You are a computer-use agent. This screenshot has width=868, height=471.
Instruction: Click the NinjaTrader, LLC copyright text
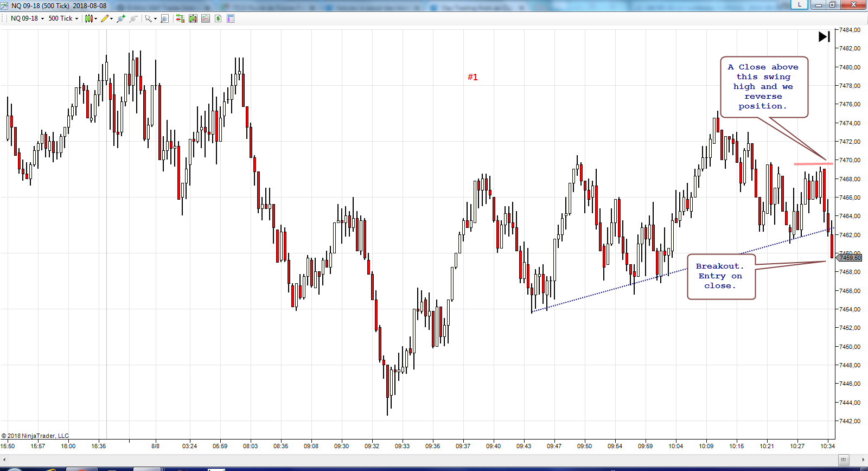click(x=35, y=436)
